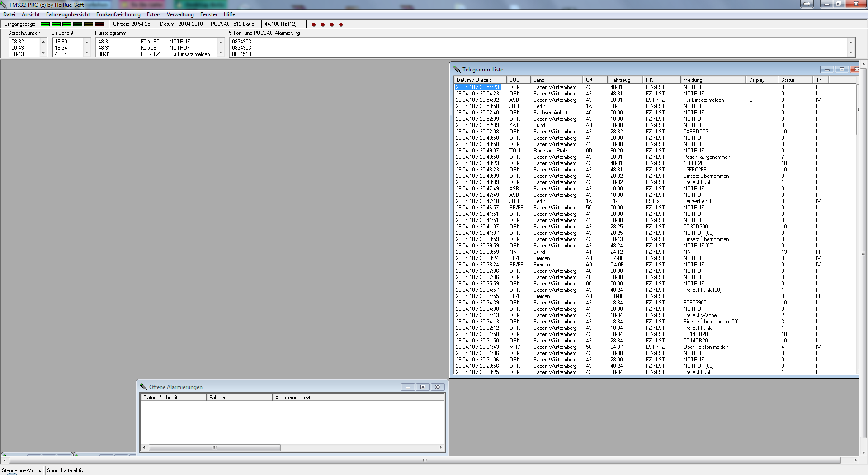Click the Standalone-Modus status bar entry
868x475 pixels.
pyautogui.click(x=22, y=470)
